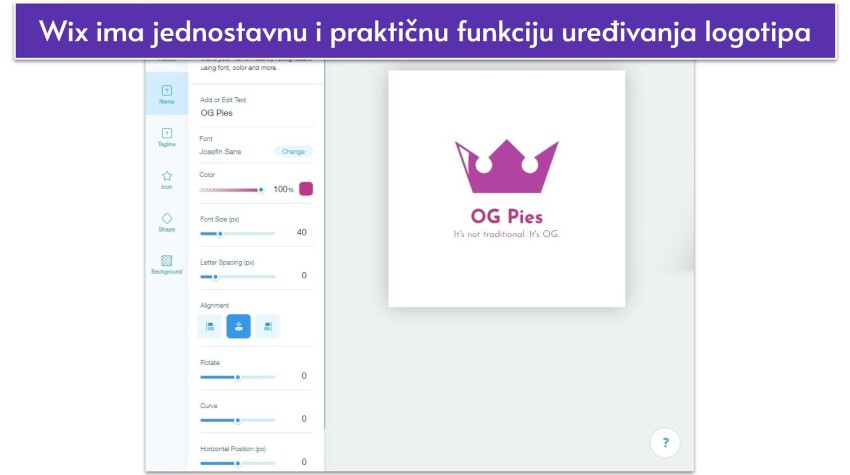Select the tagline text on logo preview
The image size is (850, 475).
(x=506, y=234)
